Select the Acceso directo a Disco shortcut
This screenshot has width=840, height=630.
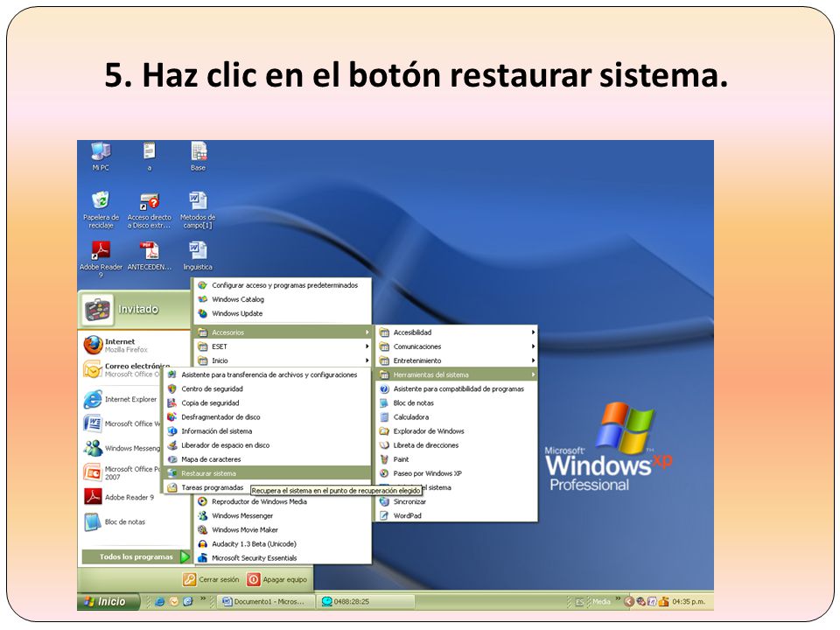tap(150, 209)
